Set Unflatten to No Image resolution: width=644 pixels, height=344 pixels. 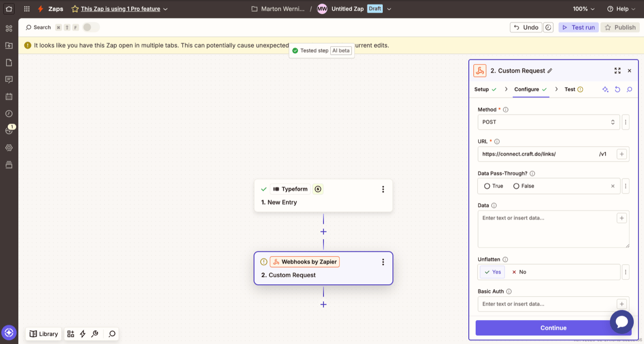coord(519,272)
